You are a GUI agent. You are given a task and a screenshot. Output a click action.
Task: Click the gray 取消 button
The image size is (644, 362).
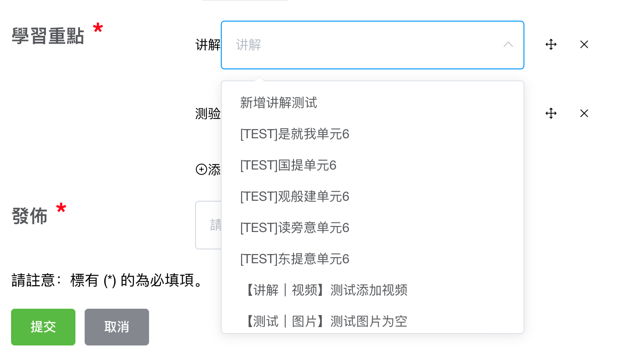pos(117,327)
